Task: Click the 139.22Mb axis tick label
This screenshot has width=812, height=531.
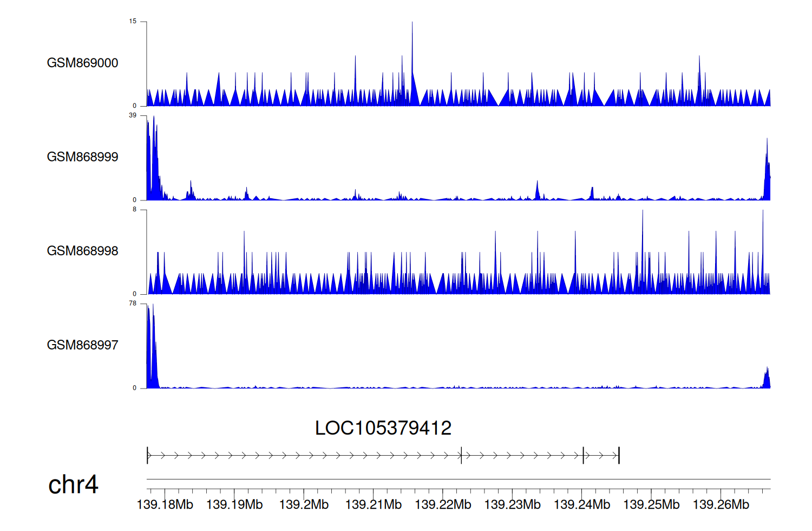Action: 443,504
